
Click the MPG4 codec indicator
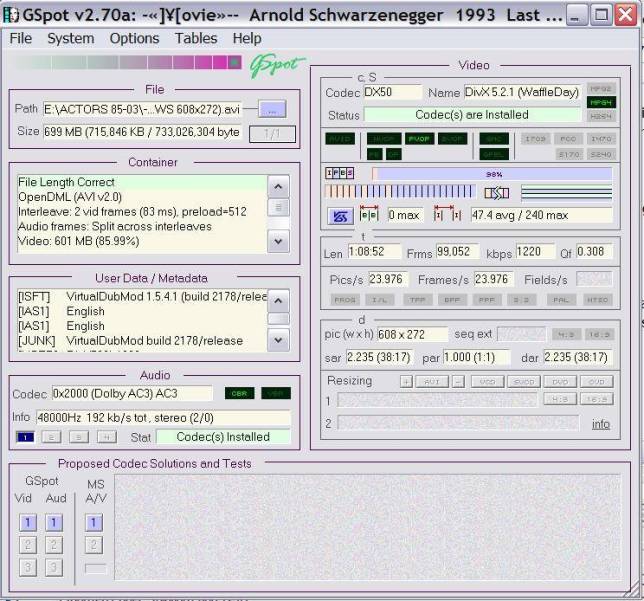click(x=601, y=102)
